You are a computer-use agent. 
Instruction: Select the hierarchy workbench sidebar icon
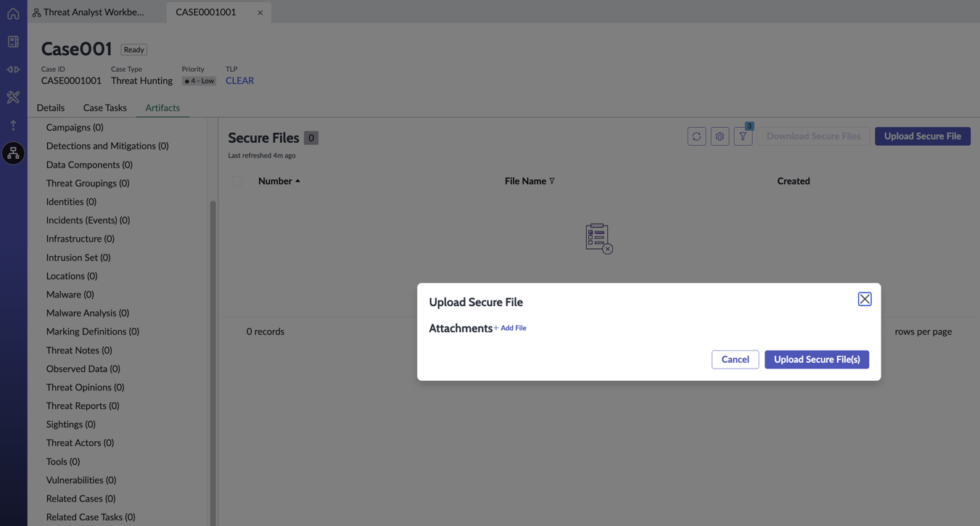pos(13,153)
